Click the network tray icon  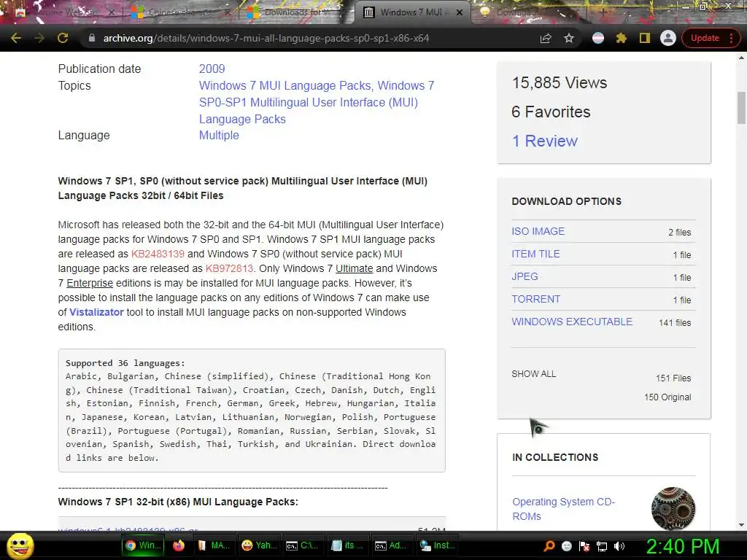(x=602, y=546)
